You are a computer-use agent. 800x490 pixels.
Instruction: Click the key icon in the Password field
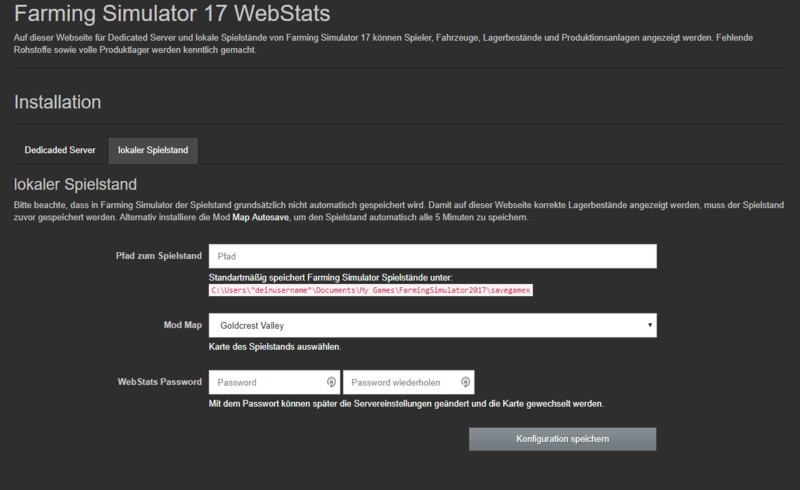tap(331, 382)
